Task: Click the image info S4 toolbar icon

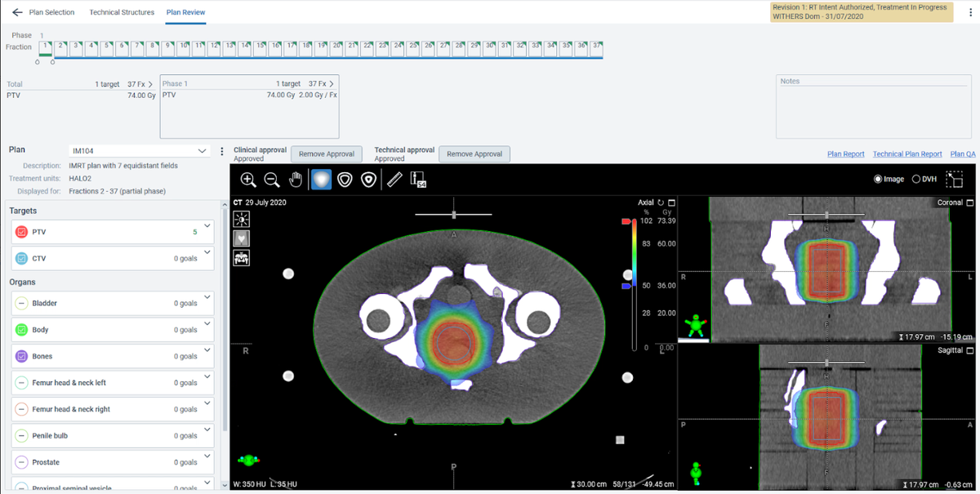Action: coord(419,180)
